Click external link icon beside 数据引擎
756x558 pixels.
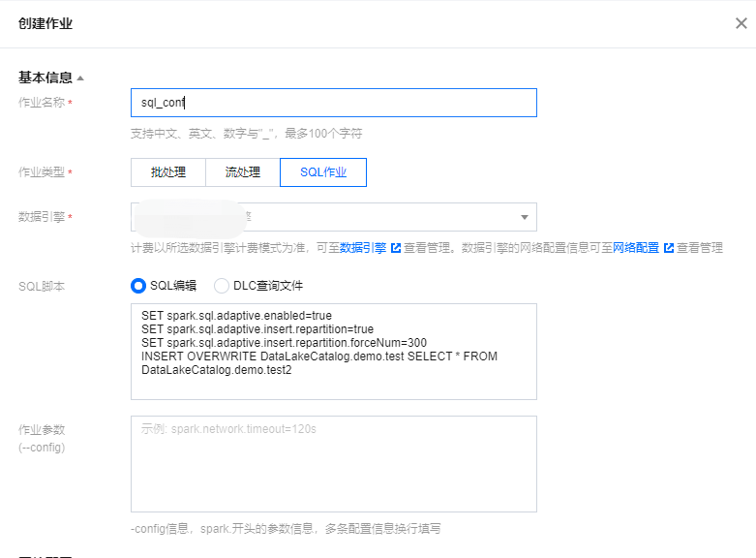(x=396, y=248)
